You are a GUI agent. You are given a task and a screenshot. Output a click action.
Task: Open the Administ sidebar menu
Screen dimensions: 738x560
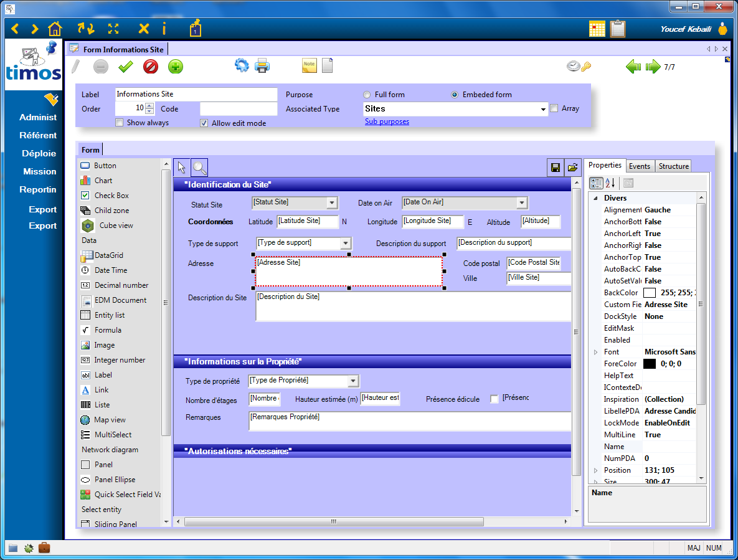(x=37, y=117)
